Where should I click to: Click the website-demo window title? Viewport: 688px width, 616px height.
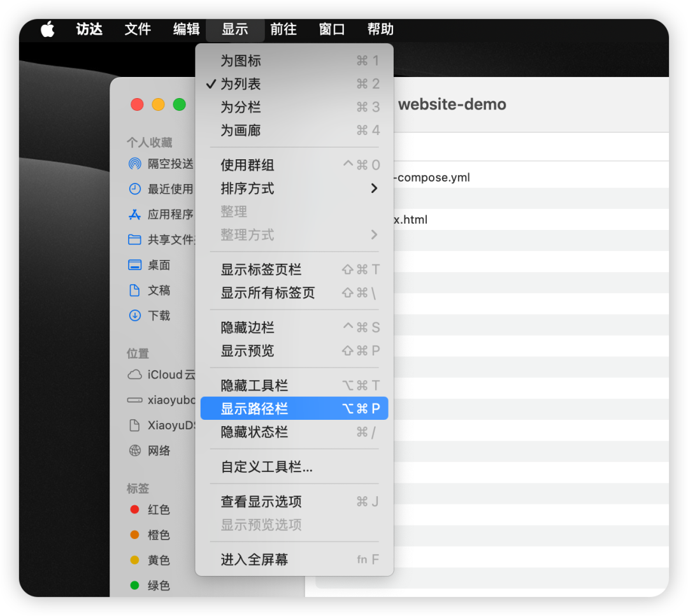coord(452,104)
